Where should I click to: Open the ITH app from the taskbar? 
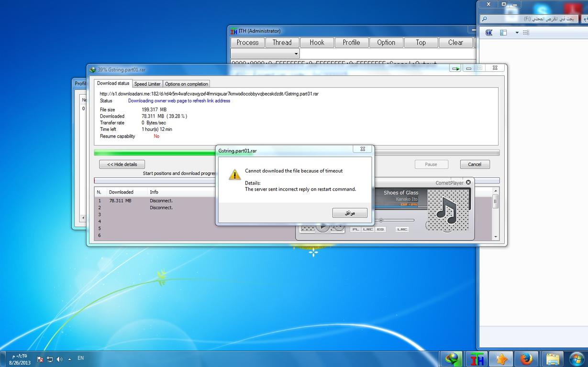click(477, 358)
